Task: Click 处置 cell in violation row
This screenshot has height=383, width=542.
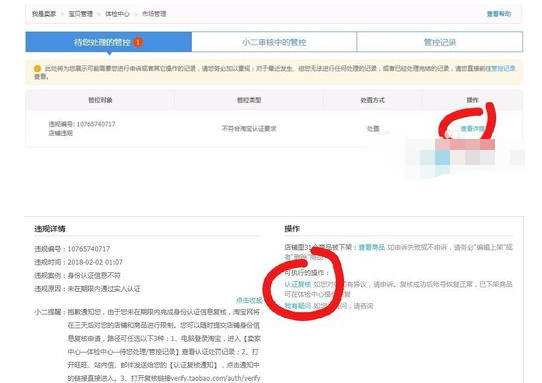Action: tap(373, 129)
